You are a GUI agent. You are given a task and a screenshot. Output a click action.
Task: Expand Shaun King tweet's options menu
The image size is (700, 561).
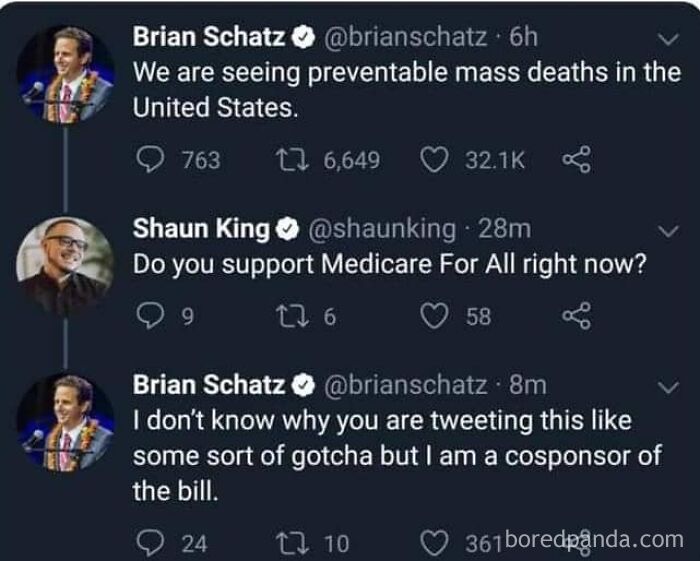click(x=666, y=231)
